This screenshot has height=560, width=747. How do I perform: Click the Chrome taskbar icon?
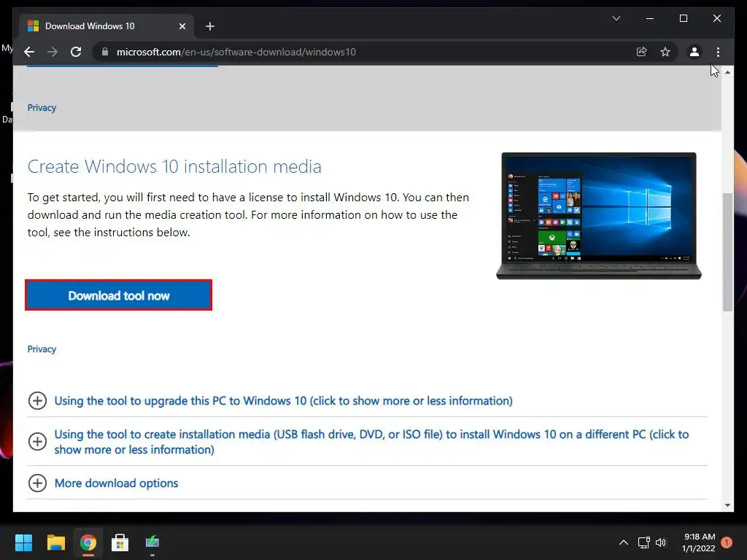click(x=88, y=542)
